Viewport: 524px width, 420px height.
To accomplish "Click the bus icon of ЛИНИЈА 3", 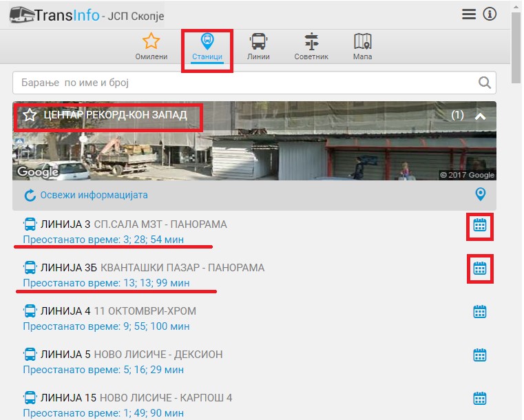I will pos(30,224).
